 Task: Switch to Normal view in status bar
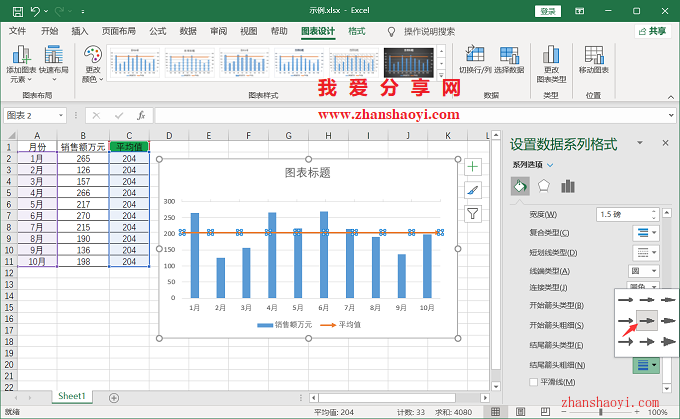[x=495, y=412]
